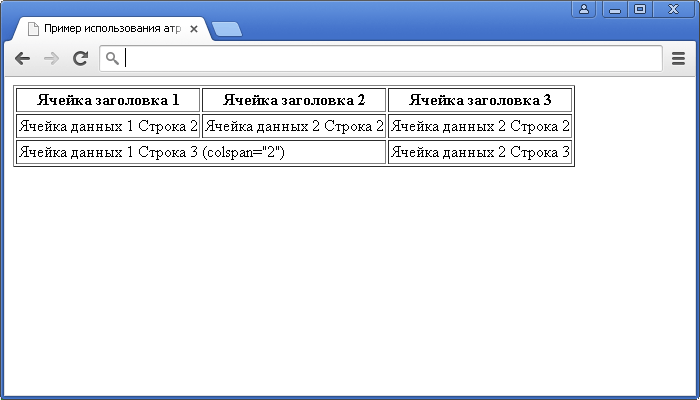Click cell 'Ячейка данных 1 Строка 2'
This screenshot has height=400, width=700.
108,126
